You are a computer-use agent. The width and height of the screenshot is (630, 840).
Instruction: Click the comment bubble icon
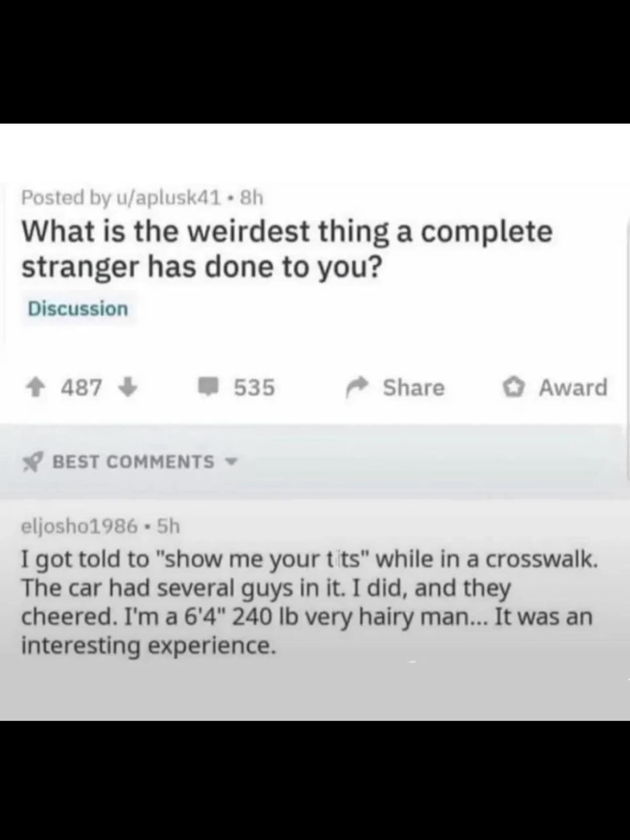(209, 387)
